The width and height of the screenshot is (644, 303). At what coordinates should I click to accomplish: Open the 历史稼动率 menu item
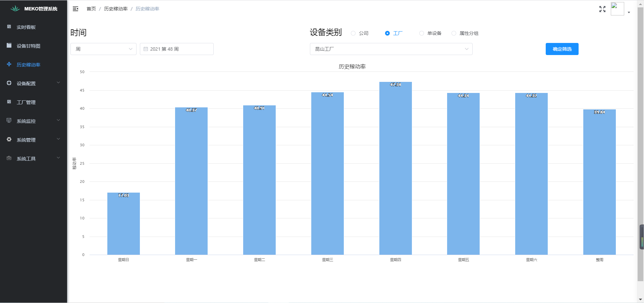(x=29, y=65)
